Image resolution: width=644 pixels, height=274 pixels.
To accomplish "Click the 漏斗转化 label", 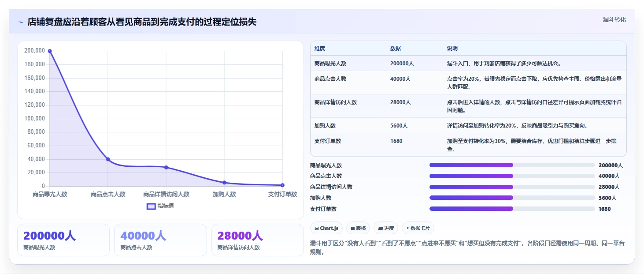I will tap(614, 19).
